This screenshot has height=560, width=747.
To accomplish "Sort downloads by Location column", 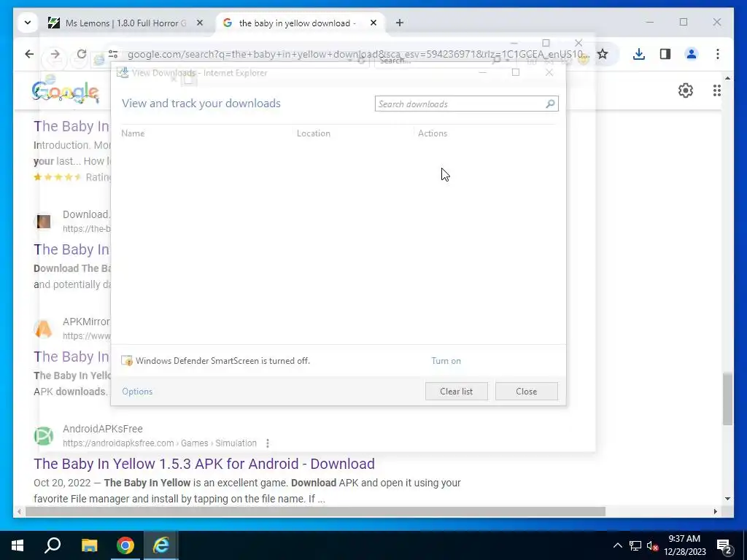I will click(x=314, y=133).
